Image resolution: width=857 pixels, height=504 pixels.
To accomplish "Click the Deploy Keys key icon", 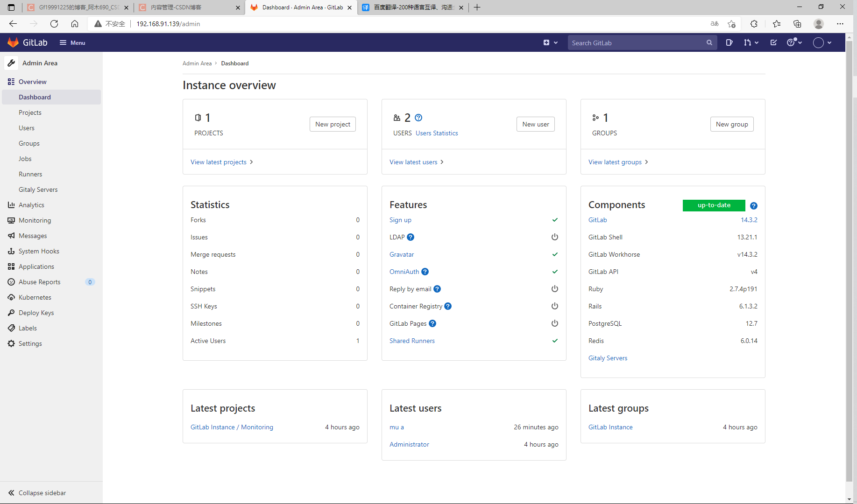I will tap(11, 313).
